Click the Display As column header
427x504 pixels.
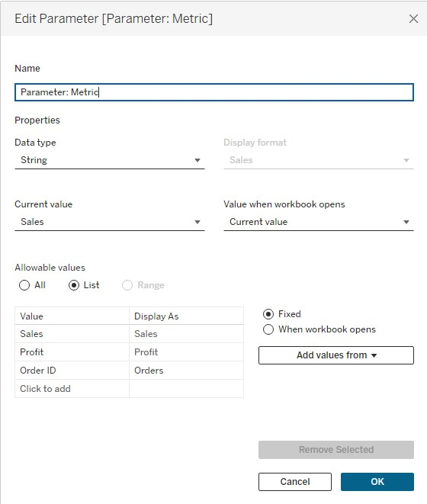point(186,316)
